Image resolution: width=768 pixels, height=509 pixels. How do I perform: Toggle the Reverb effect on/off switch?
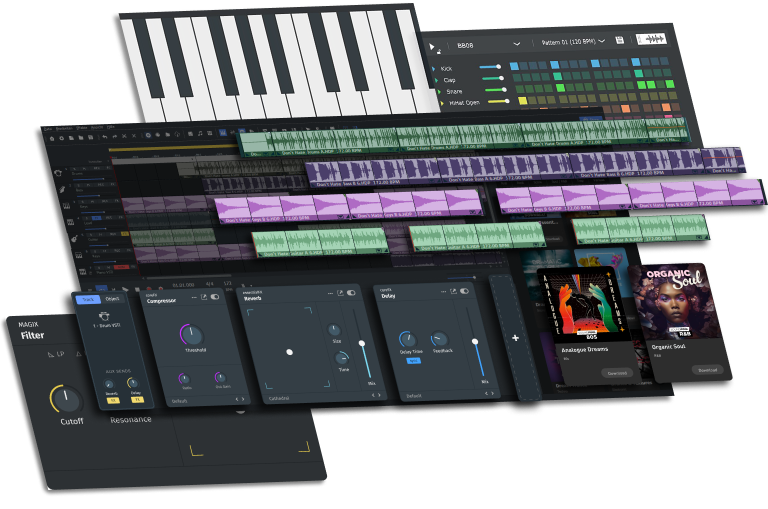[x=351, y=292]
